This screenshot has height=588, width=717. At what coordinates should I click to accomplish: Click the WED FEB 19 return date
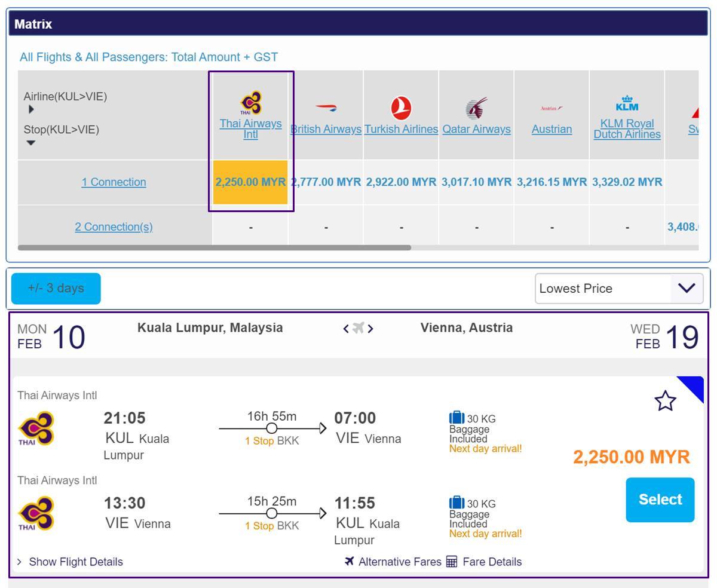pyautogui.click(x=664, y=336)
